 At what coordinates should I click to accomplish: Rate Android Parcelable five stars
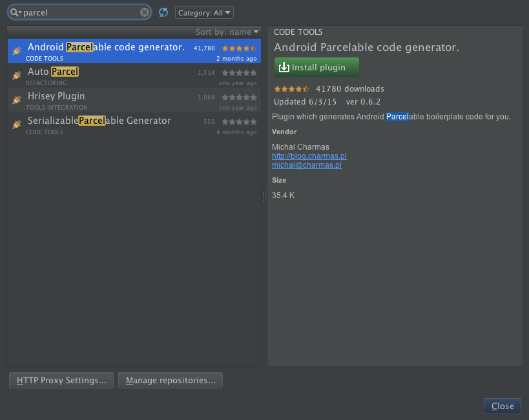pos(252,48)
